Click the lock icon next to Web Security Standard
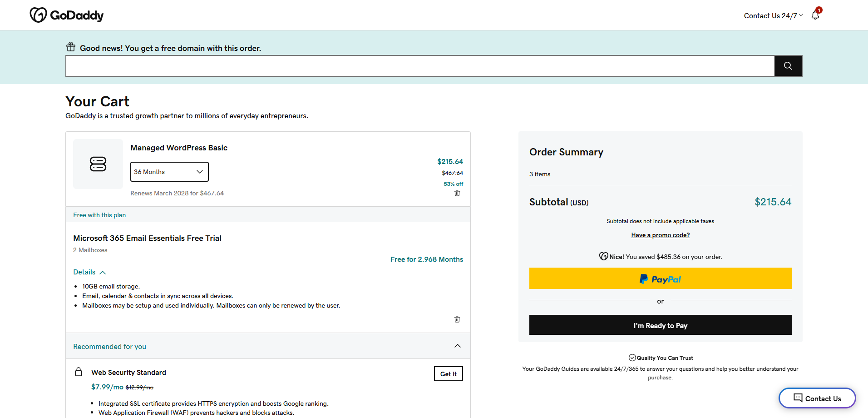 pyautogui.click(x=79, y=372)
